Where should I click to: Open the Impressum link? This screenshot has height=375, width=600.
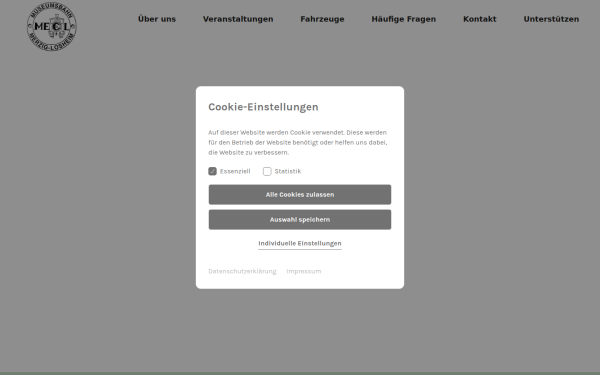pos(304,271)
